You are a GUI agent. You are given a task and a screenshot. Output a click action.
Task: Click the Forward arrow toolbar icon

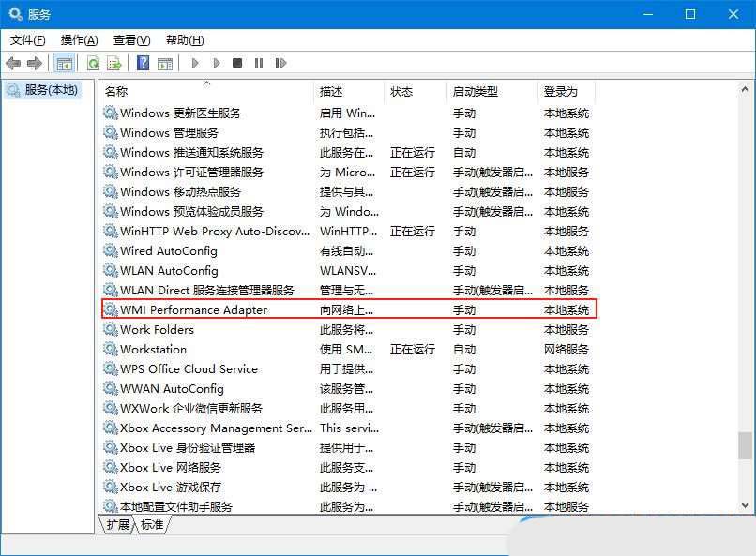(x=35, y=63)
